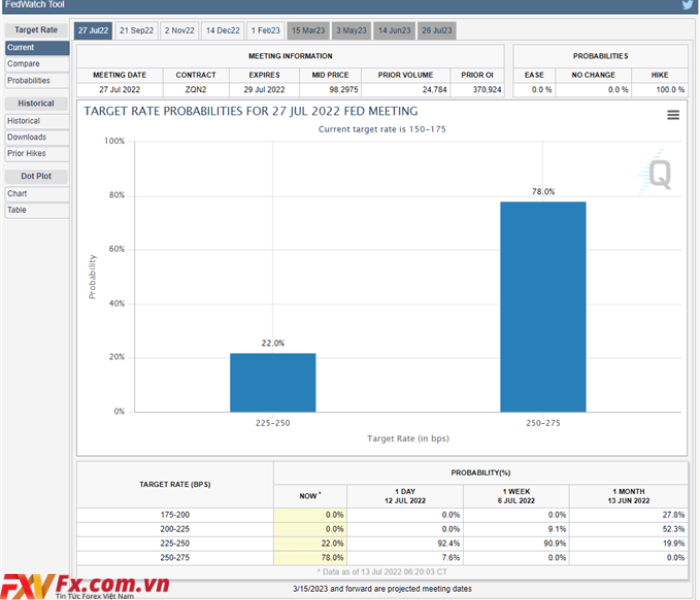The height and width of the screenshot is (600, 700).
Task: Click the 250-275 bar in chart
Action: click(x=543, y=307)
